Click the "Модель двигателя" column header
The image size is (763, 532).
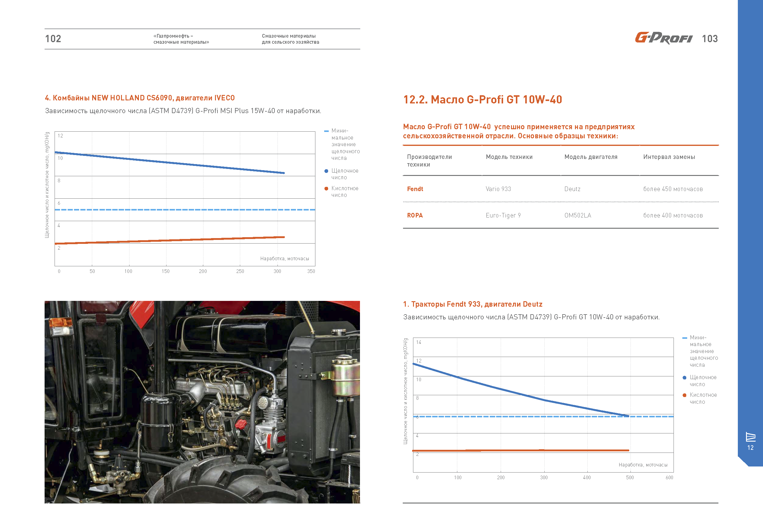pos(591,157)
